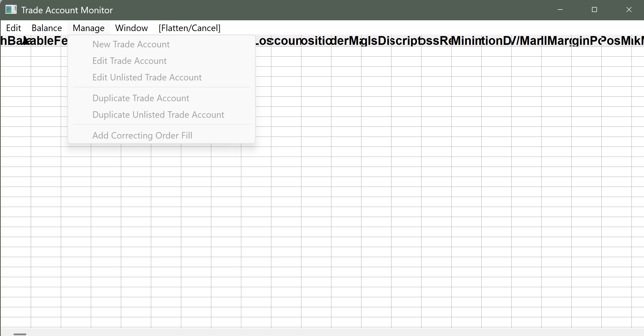Viewport: 644px width, 336px height.
Task: Click the [Flatten/Cancel] menu item
Action: pyautogui.click(x=189, y=28)
